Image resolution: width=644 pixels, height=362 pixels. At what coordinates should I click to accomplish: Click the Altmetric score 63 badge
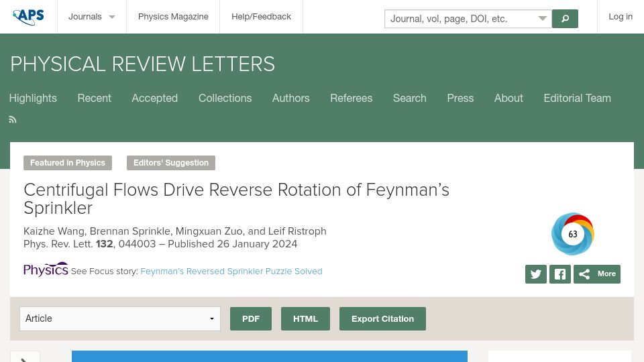tap(572, 234)
